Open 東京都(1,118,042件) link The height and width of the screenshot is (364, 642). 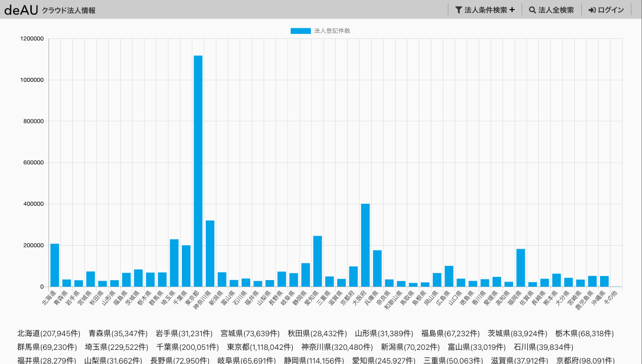pyautogui.click(x=260, y=347)
